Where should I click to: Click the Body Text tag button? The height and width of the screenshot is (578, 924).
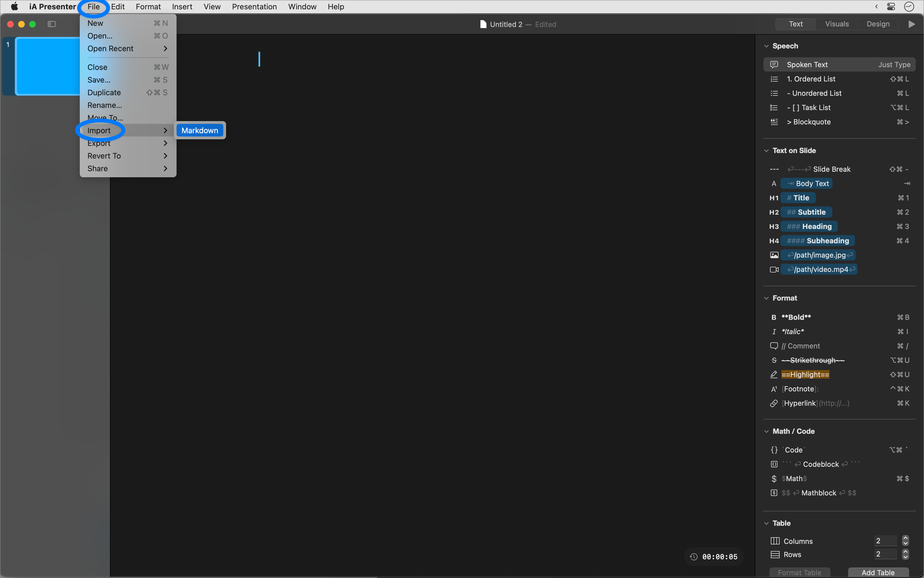pos(806,184)
